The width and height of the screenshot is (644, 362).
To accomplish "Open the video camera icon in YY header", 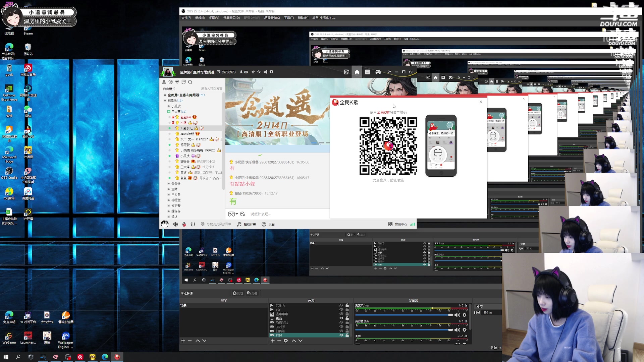I will coord(347,72).
